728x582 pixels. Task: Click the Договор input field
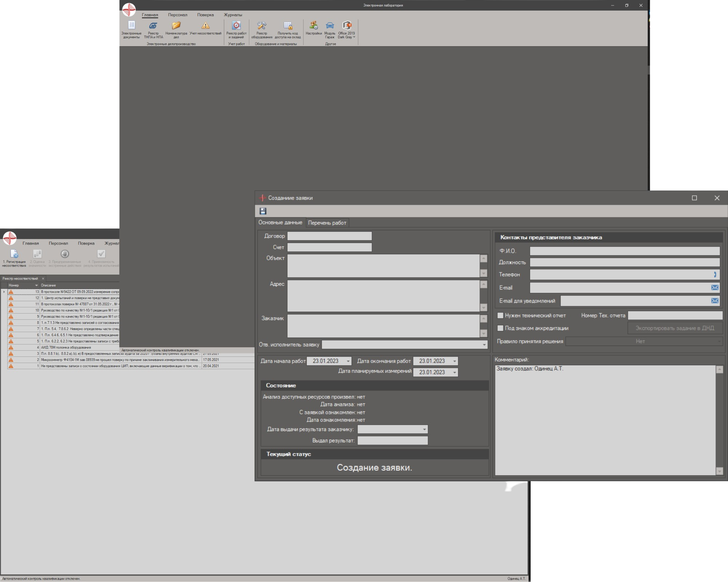pos(329,236)
